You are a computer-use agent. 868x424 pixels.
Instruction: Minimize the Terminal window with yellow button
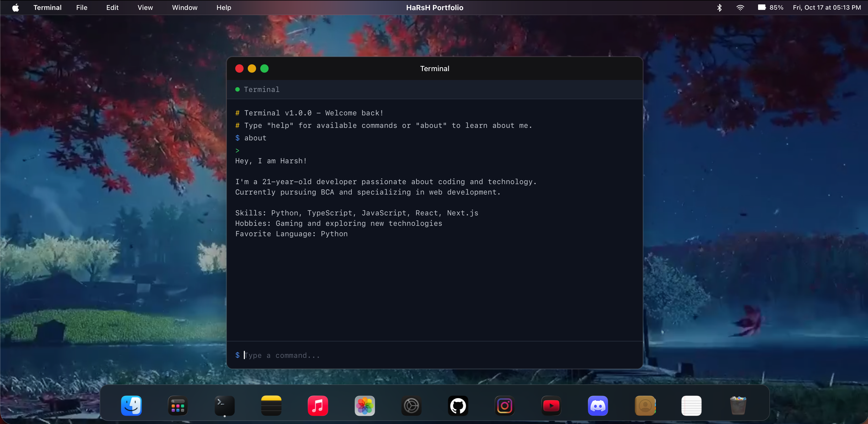(252, 69)
